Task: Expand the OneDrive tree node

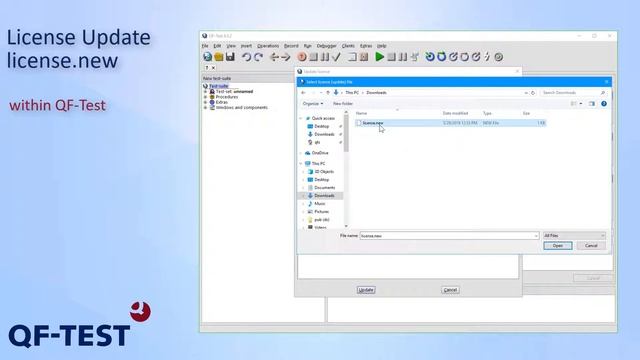Action: (x=301, y=153)
